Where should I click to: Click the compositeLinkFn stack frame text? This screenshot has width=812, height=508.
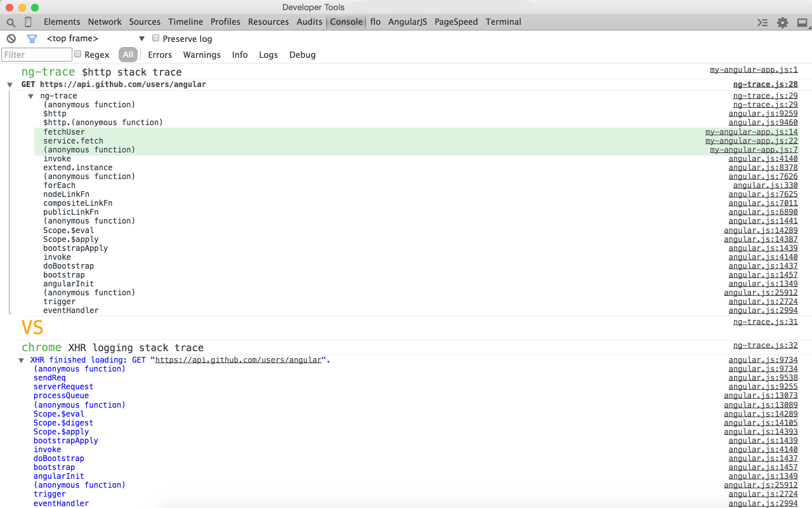77,203
